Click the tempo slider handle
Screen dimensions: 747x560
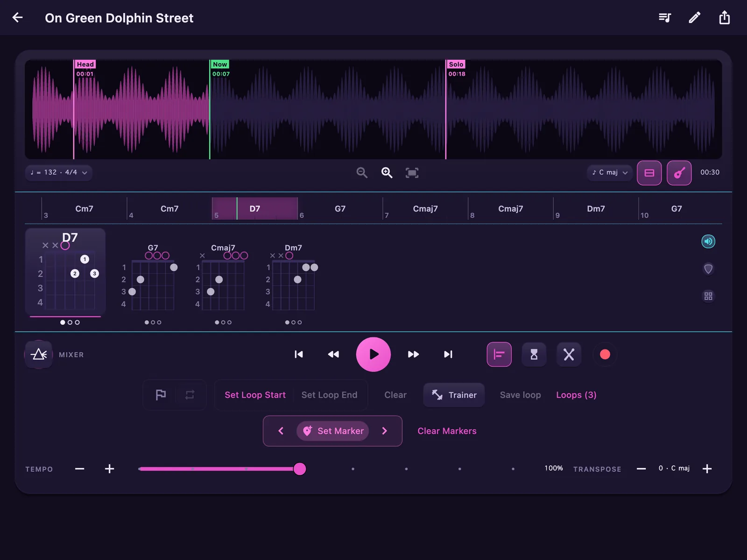[300, 469]
